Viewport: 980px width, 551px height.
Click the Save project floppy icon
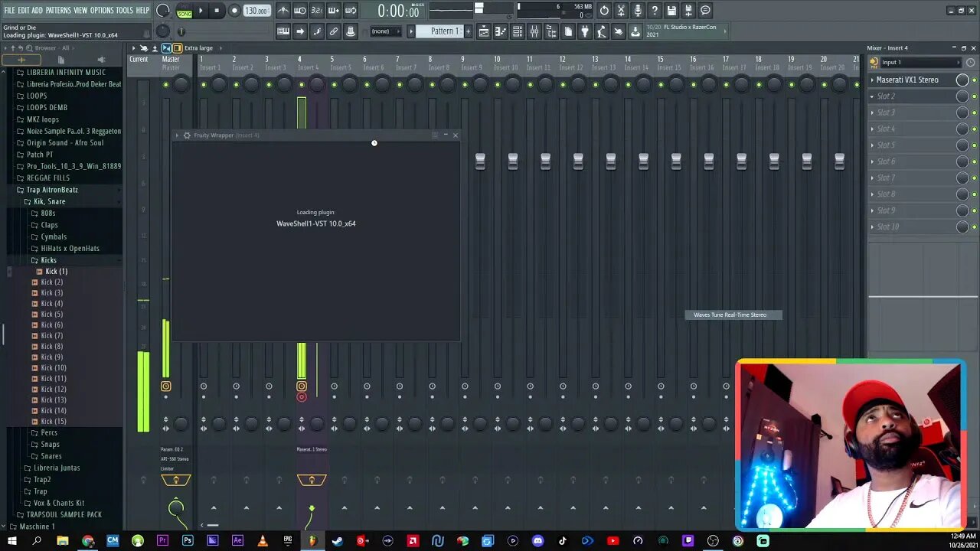click(x=671, y=11)
